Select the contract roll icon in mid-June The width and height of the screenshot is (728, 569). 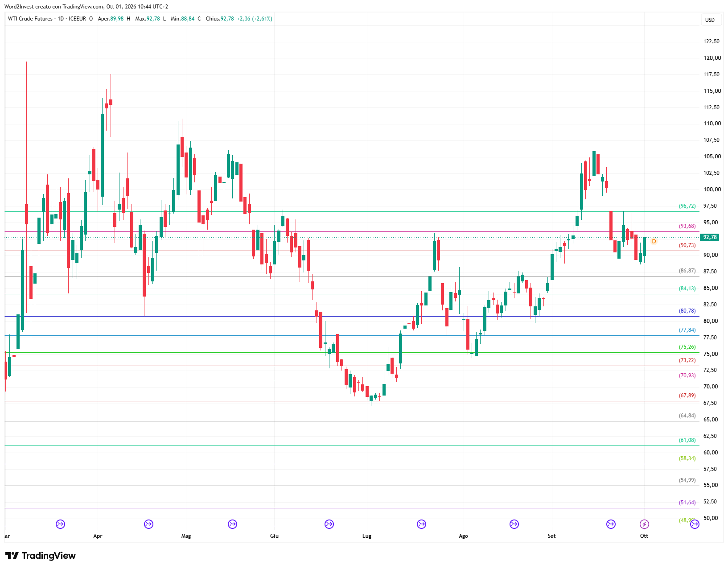(329, 524)
